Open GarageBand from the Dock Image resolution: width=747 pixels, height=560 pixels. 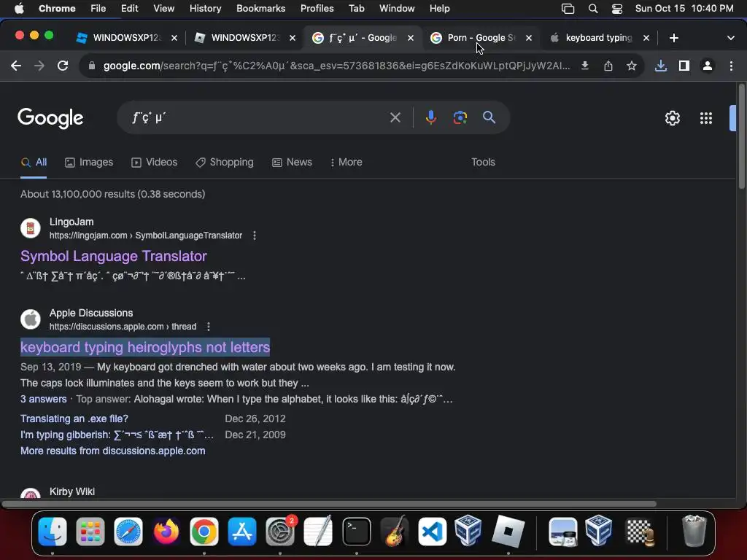[395, 532]
